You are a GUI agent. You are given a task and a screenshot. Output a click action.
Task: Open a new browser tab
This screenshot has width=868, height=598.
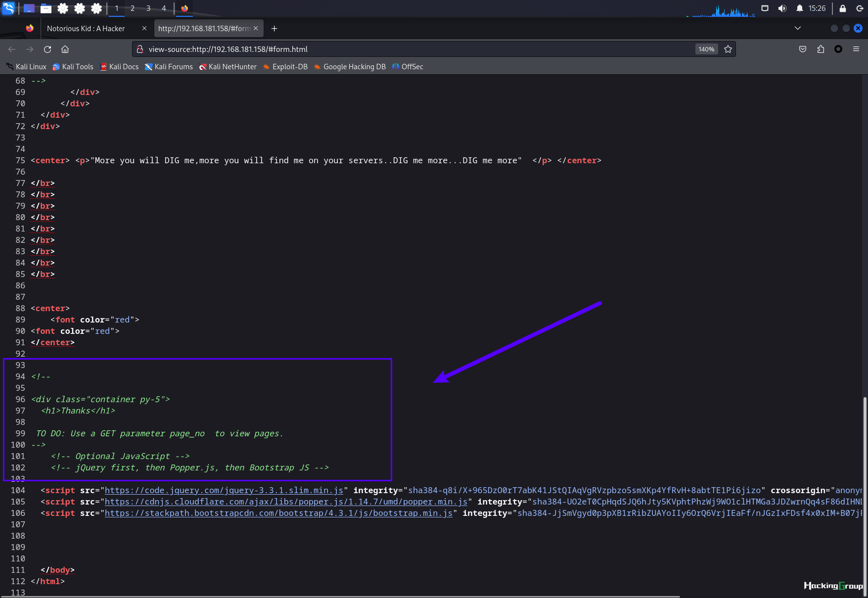274,29
